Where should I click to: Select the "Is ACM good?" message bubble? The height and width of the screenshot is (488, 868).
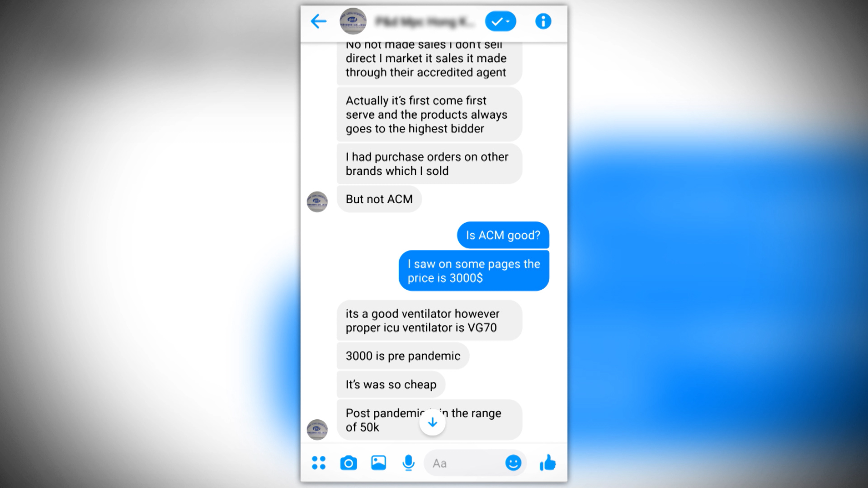[503, 235]
